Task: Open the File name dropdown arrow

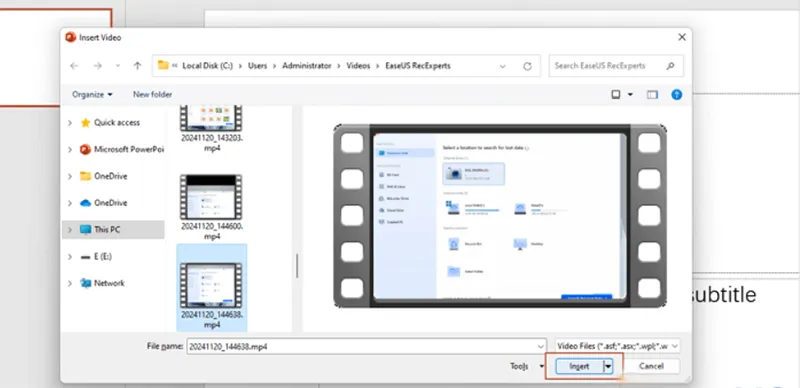Action: coord(541,346)
